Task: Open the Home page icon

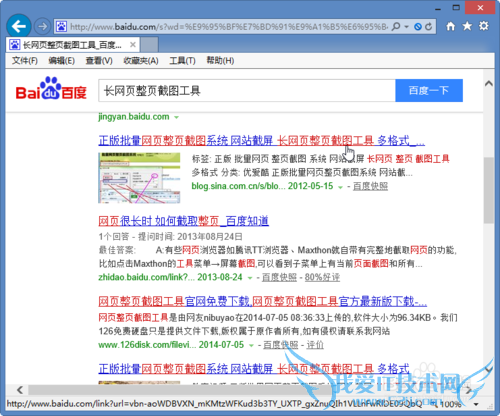Action: [450, 26]
